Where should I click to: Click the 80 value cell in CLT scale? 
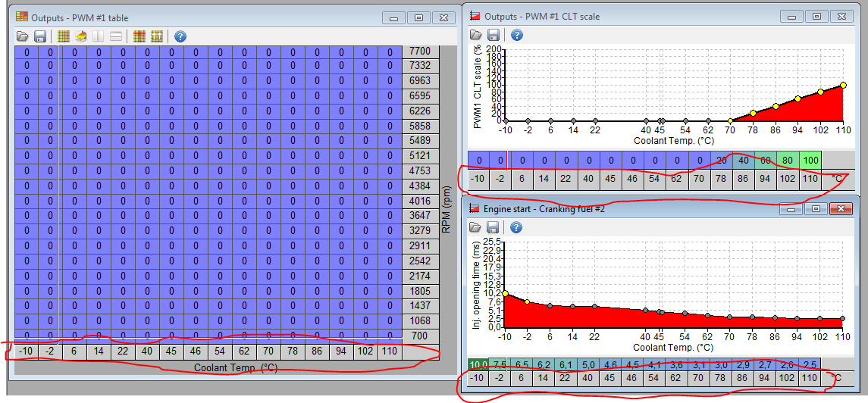tap(788, 161)
